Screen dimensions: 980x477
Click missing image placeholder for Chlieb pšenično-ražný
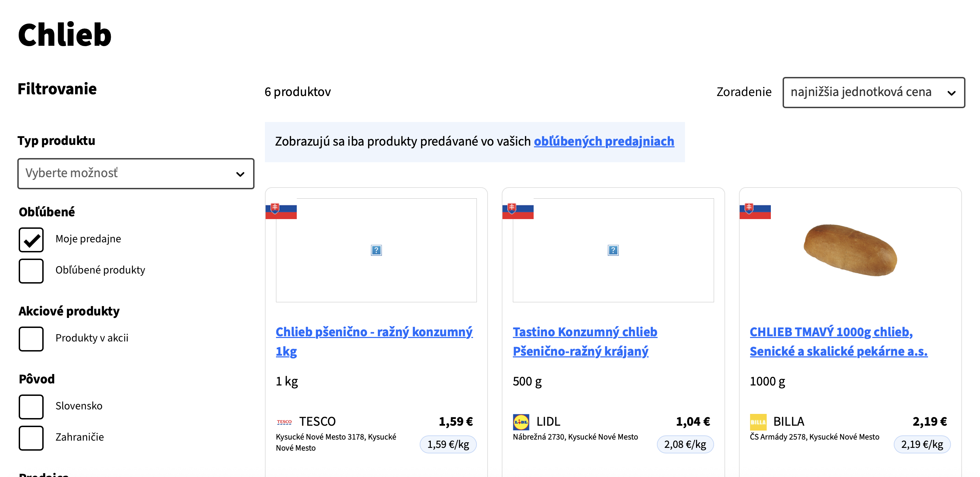[x=376, y=250]
